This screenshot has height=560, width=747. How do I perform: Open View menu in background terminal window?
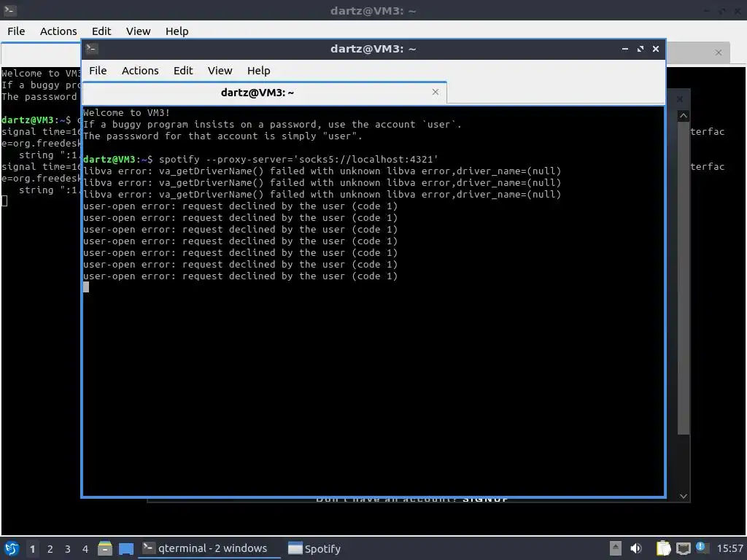pos(138,31)
